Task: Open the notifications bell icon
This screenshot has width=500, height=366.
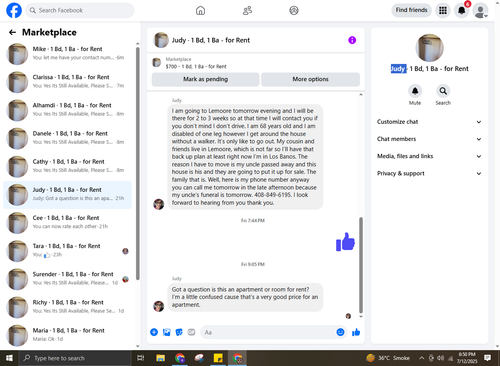Action: coord(462,11)
